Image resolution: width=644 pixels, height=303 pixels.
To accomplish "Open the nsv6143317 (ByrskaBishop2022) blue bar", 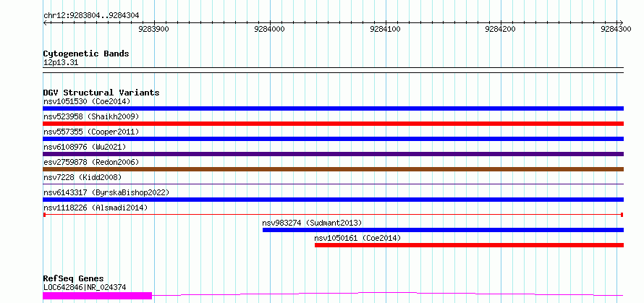I will pos(333,200).
